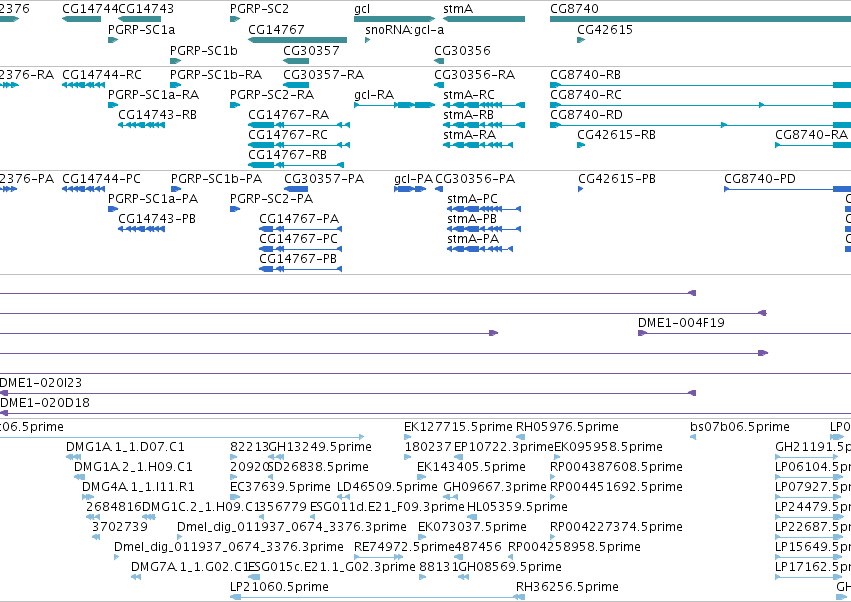
Task: Click EST GH13249.5prime label
Action: point(320,447)
